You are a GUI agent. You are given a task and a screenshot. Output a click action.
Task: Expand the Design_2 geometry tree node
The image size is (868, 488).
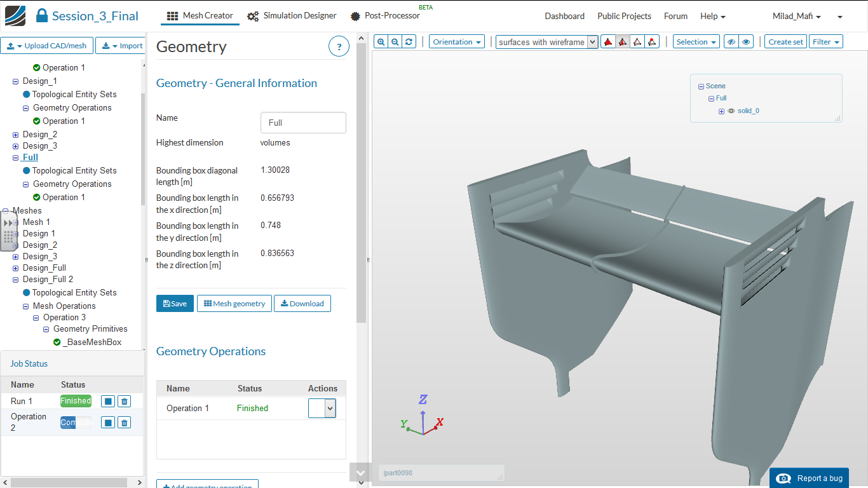coord(16,135)
